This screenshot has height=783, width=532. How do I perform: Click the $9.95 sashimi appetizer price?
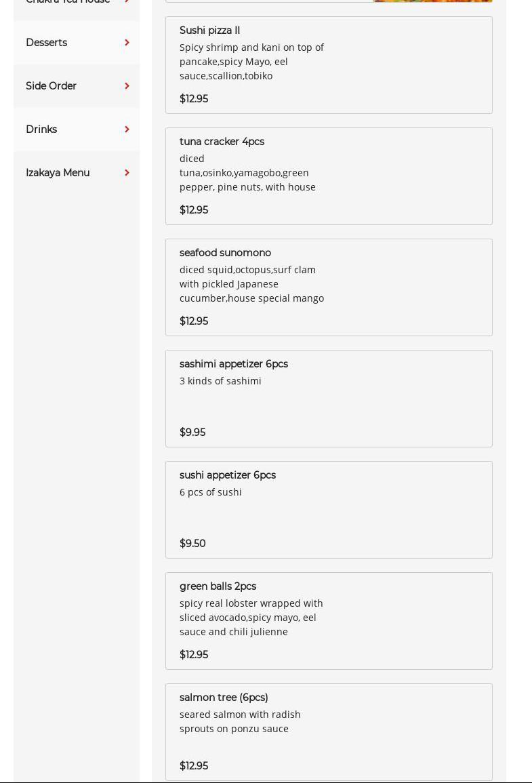click(192, 433)
